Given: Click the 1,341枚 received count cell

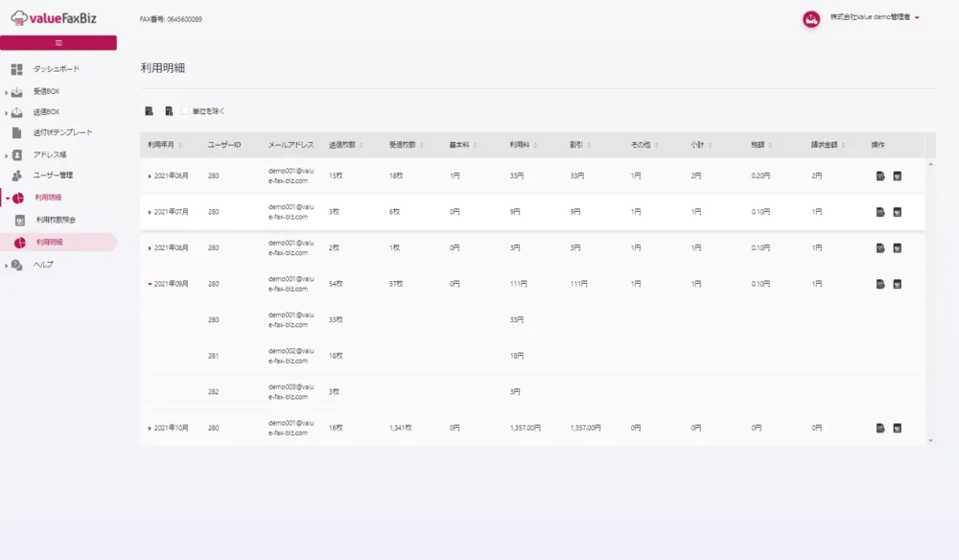Looking at the screenshot, I should [401, 428].
